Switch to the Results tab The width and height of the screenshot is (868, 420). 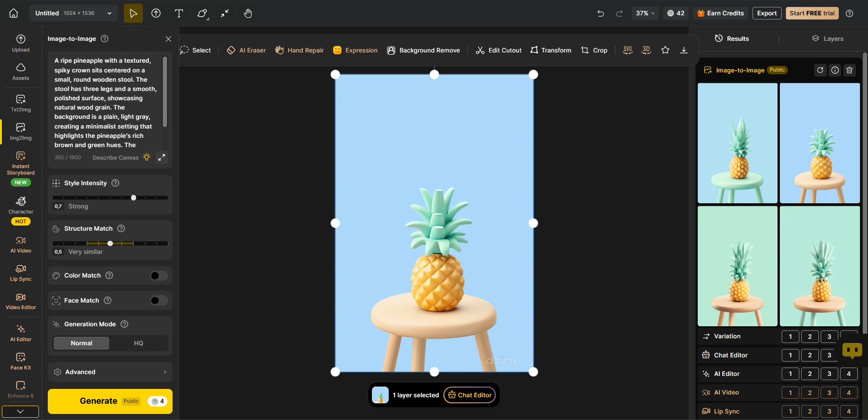732,39
